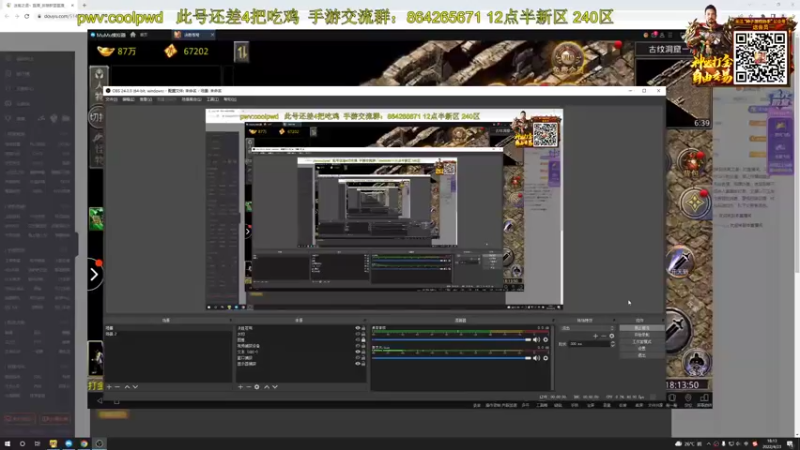Click the MuMu emulator home icon
This screenshot has width=800, height=450.
pyautogui.click(x=133, y=35)
